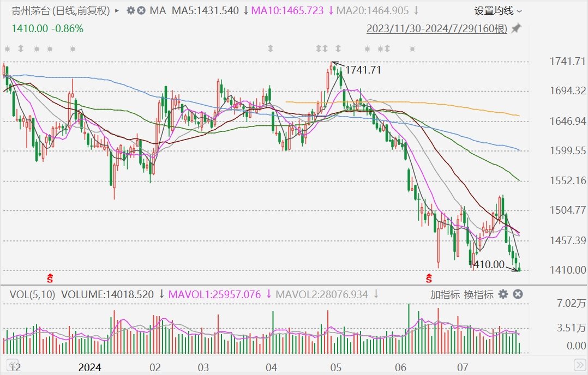This screenshot has width=588, height=375.
Task: Click the leftmost up-down arrow event marker
Action: (21, 49)
